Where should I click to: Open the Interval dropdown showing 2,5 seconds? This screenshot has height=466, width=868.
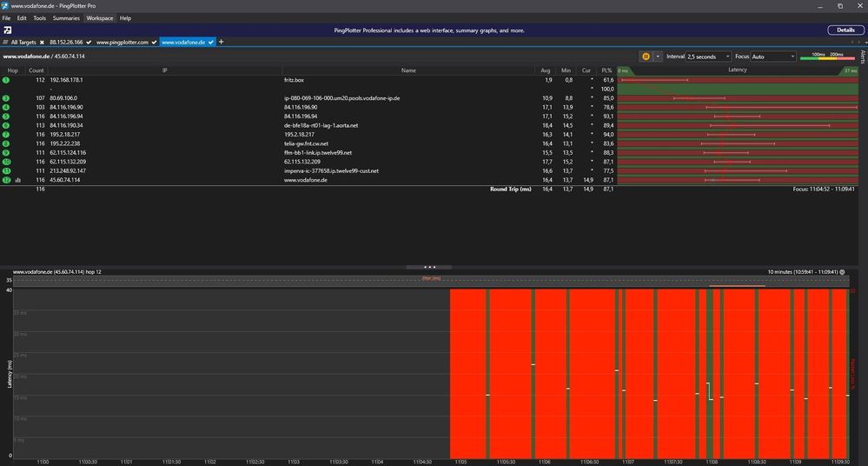point(709,57)
